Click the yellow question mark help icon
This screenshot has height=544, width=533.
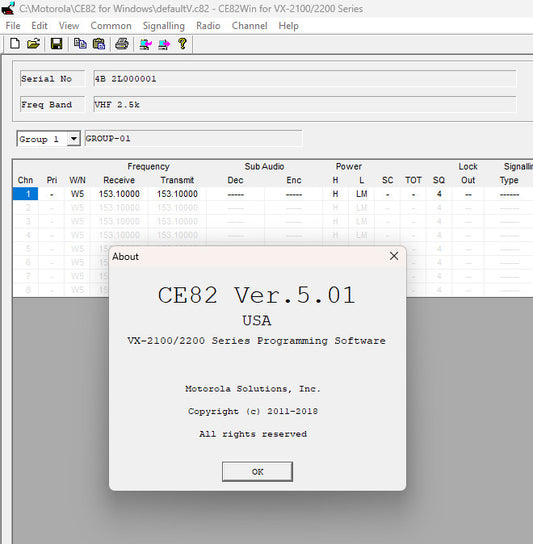[x=182, y=44]
